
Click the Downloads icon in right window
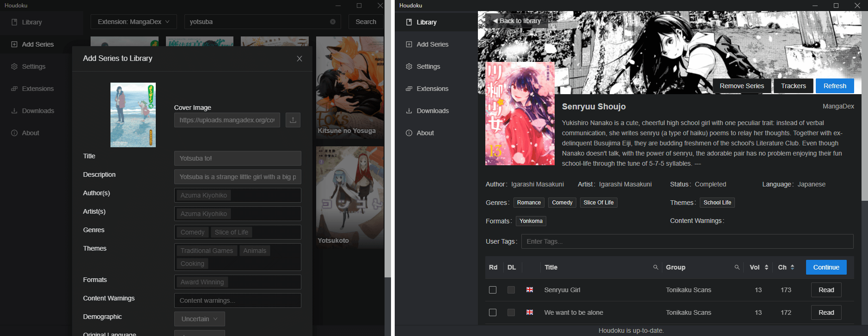[x=409, y=111]
